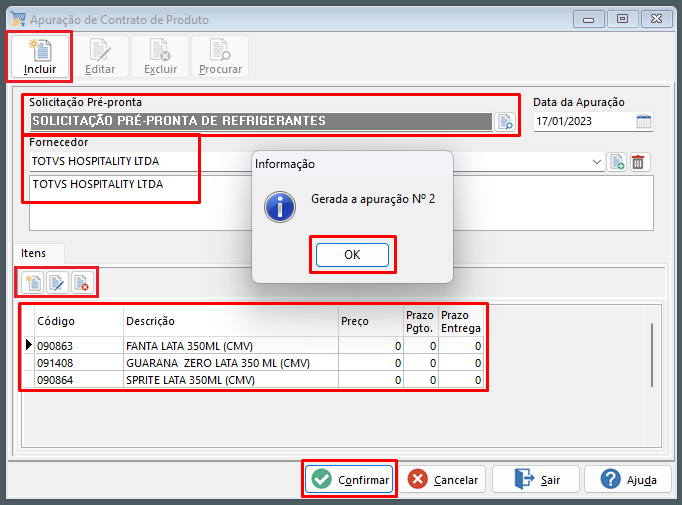Open the Solicitação Pré-pronta search icon
682x505 pixels.
pos(505,121)
